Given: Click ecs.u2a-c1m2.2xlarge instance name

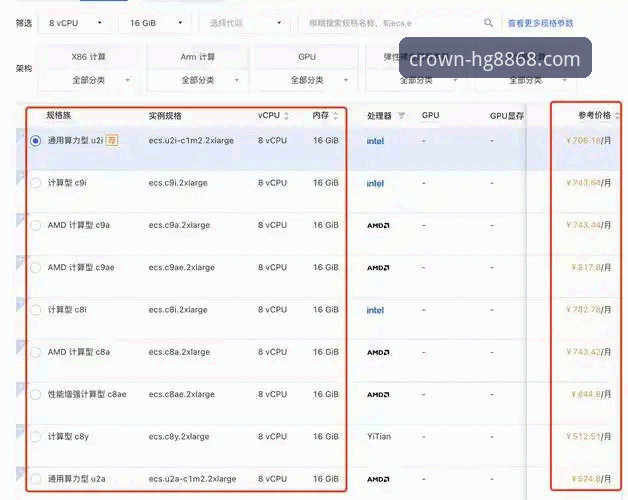Looking at the screenshot, I should pyautogui.click(x=192, y=479).
